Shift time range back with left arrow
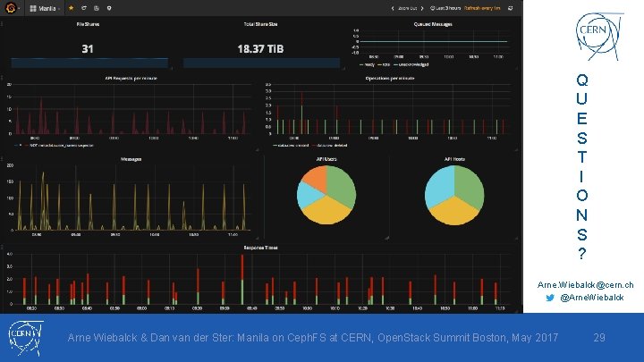 coord(393,8)
